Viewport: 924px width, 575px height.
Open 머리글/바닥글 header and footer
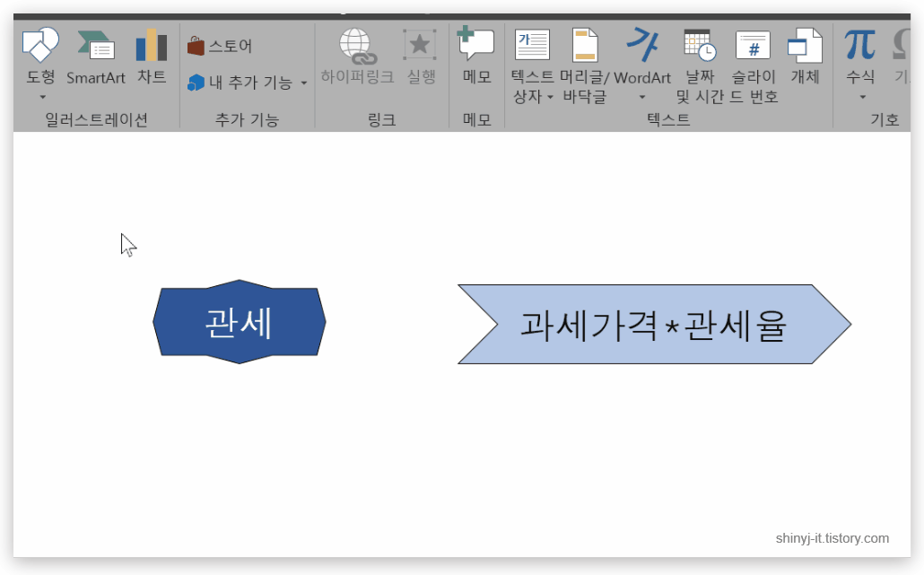585,66
